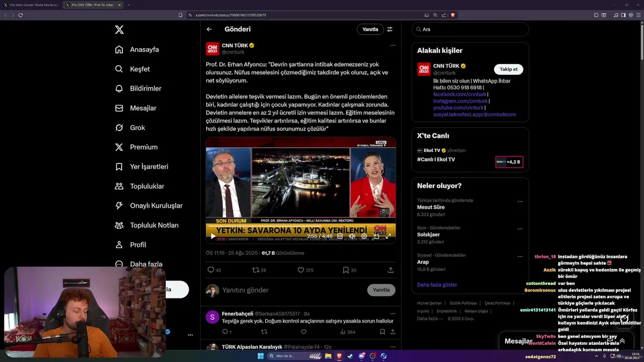Bookmark Fenerbahçeli's comment
The height and width of the screenshot is (362, 644).
[x=382, y=332]
